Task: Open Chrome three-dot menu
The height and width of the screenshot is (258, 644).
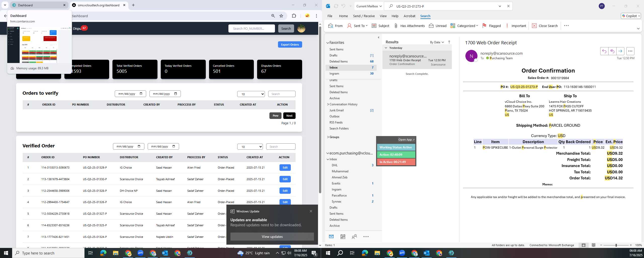Action: 316,16
